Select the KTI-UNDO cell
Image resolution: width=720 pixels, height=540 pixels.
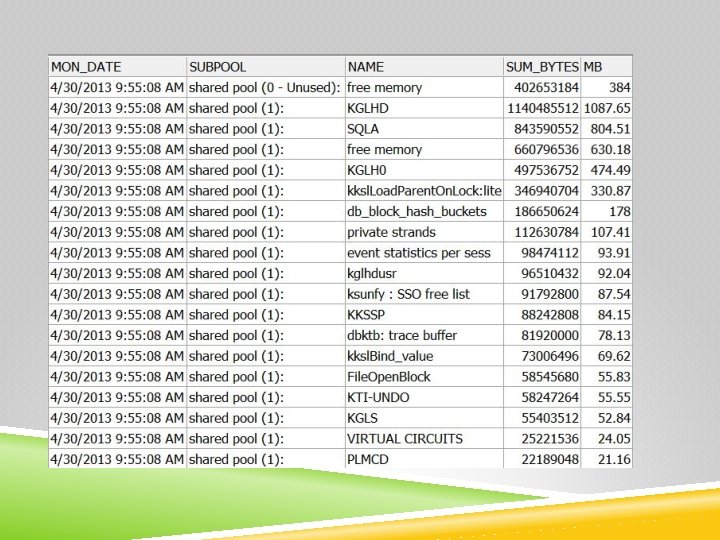(424, 397)
